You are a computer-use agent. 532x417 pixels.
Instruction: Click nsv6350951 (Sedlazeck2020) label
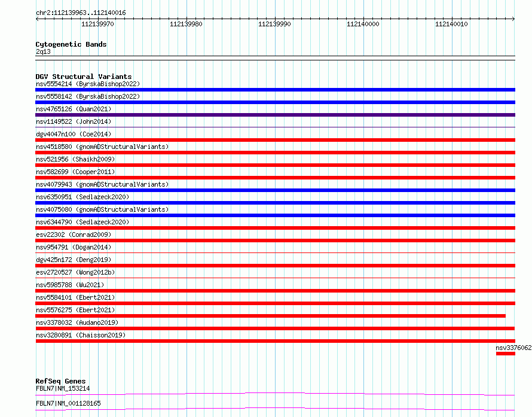coord(82,197)
